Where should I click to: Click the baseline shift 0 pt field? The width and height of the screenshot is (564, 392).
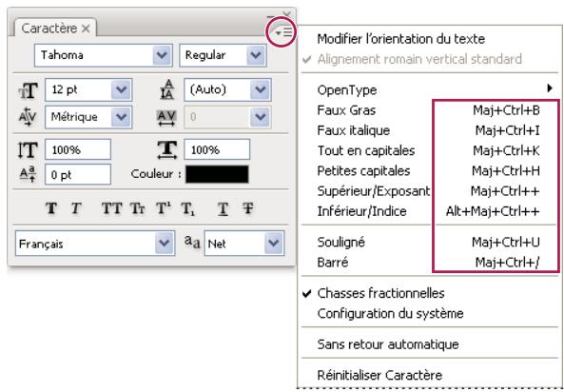point(78,175)
